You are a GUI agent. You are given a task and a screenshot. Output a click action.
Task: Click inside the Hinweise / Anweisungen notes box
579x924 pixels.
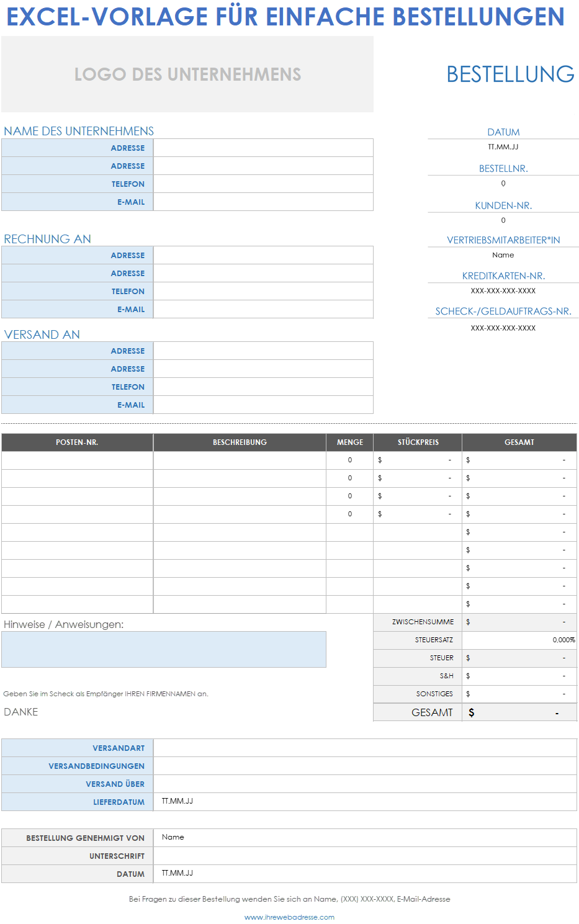click(x=164, y=650)
